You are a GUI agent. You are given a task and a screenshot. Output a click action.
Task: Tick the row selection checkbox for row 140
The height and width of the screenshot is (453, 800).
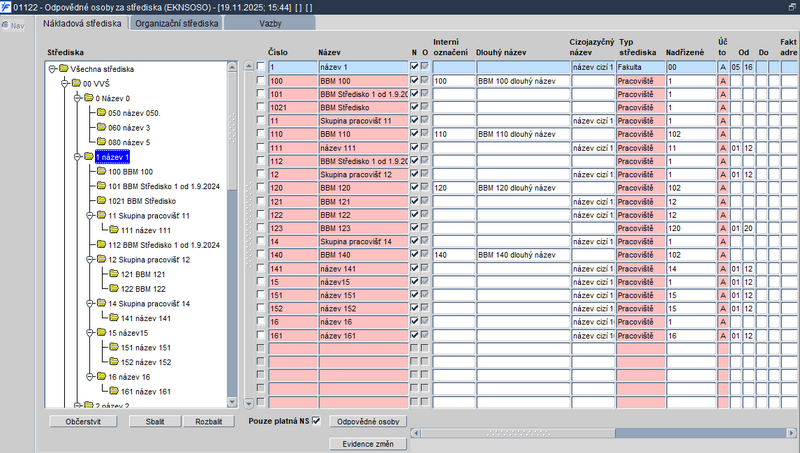tap(261, 254)
